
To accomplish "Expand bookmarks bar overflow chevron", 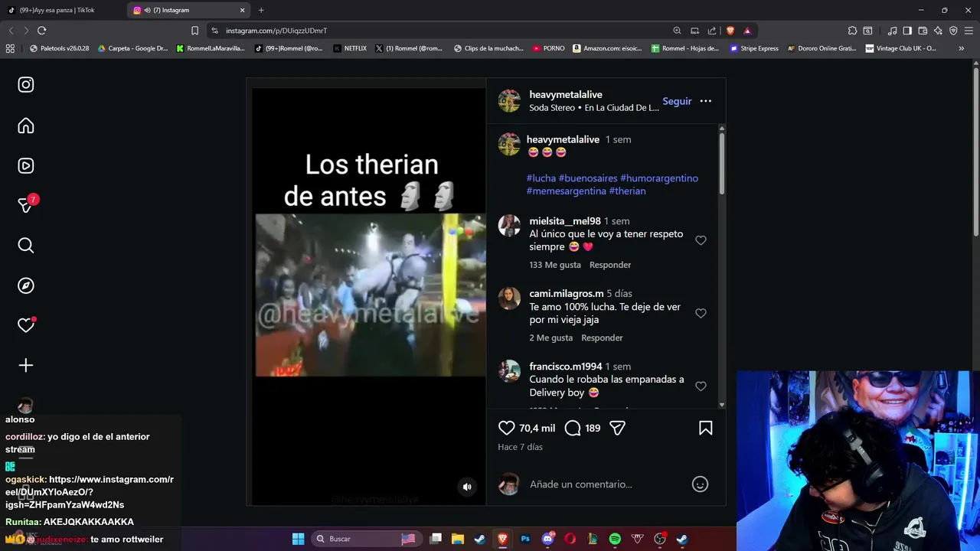I will pos(962,48).
